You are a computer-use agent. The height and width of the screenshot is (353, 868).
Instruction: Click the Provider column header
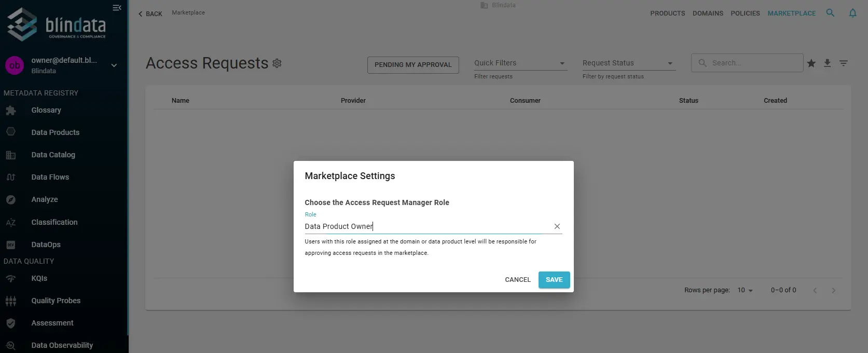[353, 101]
